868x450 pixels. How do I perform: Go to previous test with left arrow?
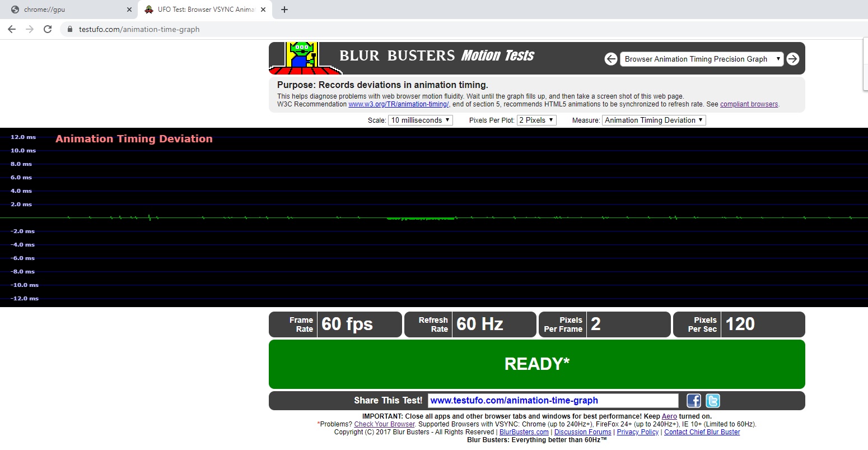[611, 59]
